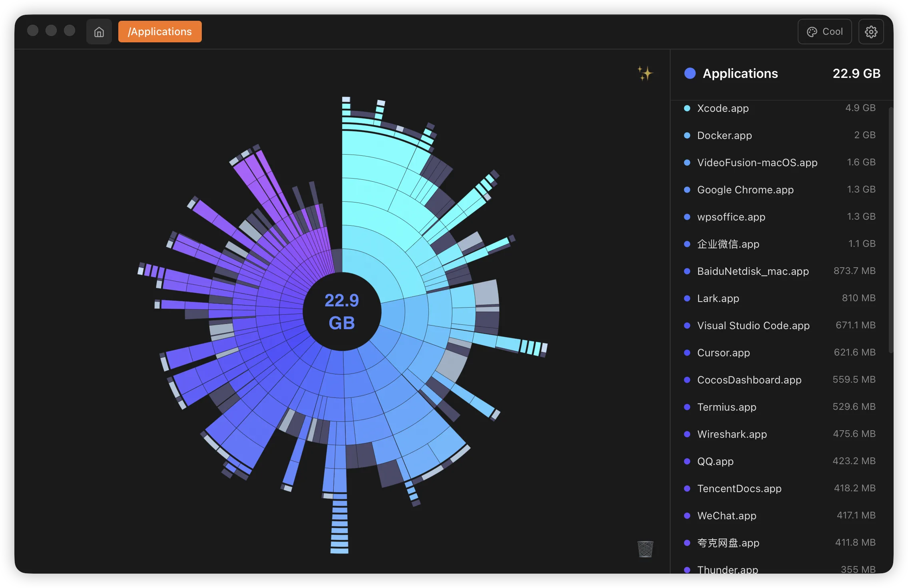Click the sidebar vertical scrollbar
This screenshot has height=588, width=908.
890,230
